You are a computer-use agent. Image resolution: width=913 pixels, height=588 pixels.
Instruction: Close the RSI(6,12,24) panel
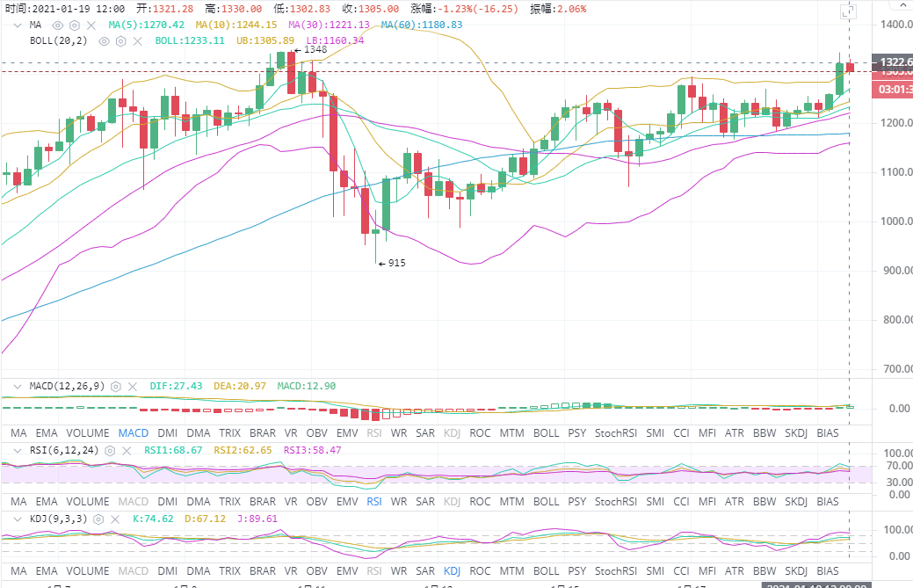click(x=127, y=451)
